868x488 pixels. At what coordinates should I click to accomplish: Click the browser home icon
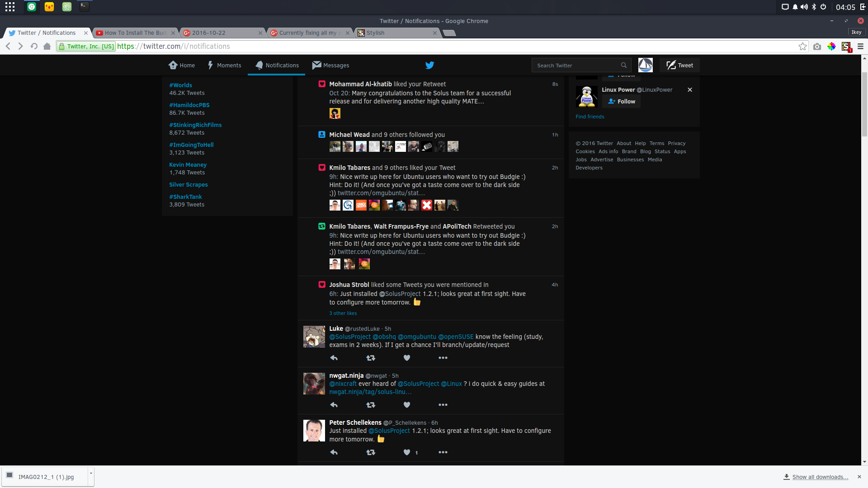pos(47,46)
